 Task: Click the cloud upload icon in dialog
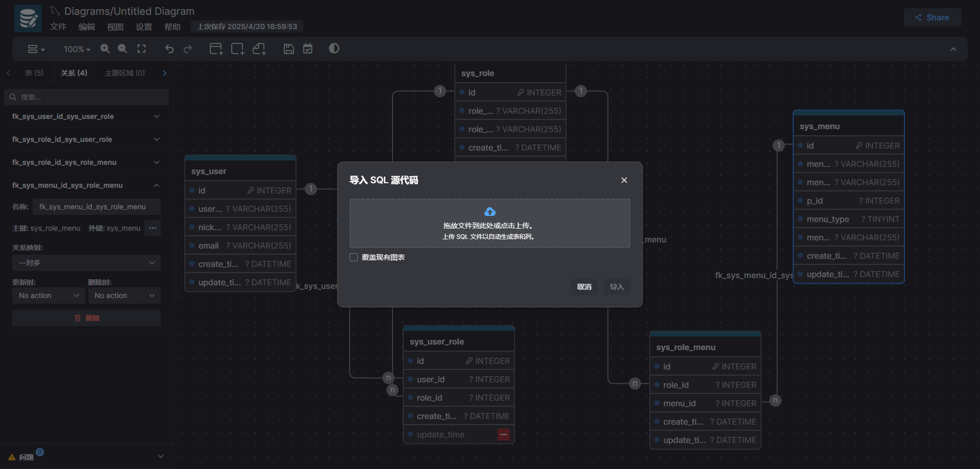click(489, 212)
